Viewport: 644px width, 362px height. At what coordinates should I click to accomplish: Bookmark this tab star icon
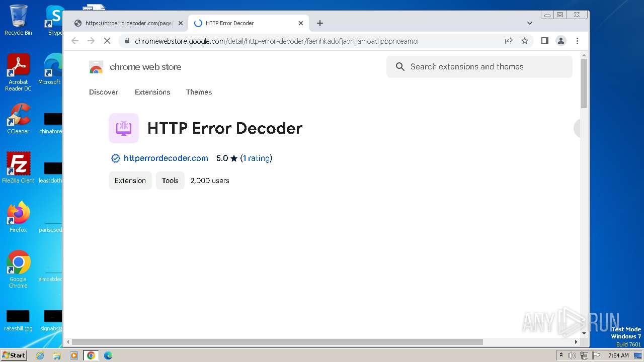pos(525,41)
